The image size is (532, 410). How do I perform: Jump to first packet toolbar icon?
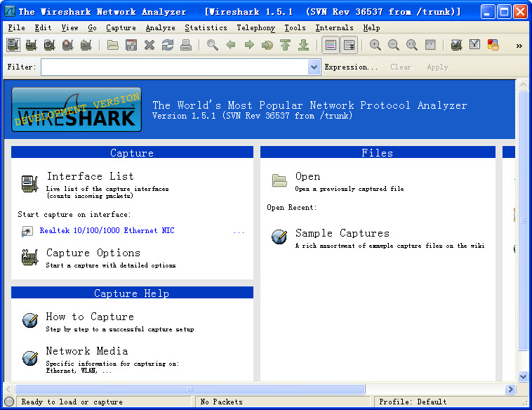click(286, 45)
